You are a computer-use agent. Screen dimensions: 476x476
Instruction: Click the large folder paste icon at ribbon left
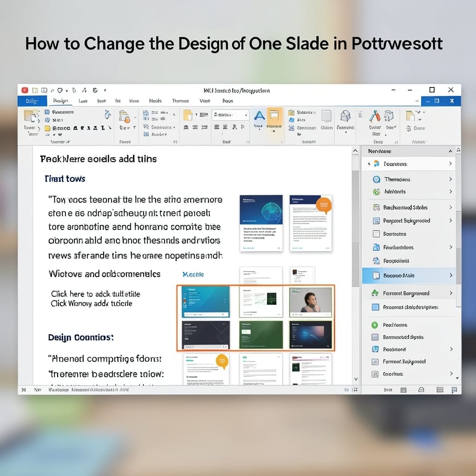[x=32, y=117]
